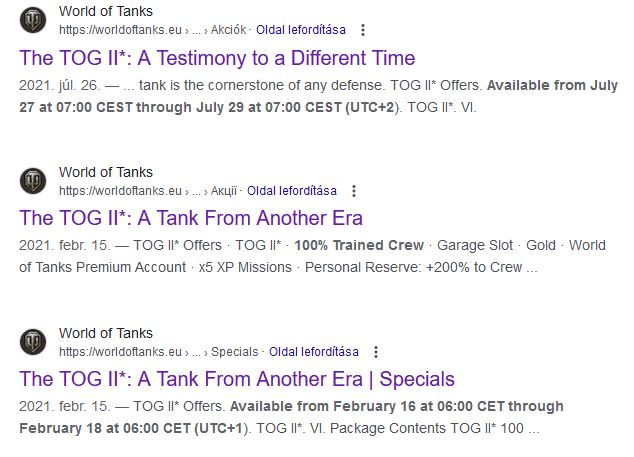Click the worldoftanks.eu Specials breadcrumb URL

click(x=158, y=352)
